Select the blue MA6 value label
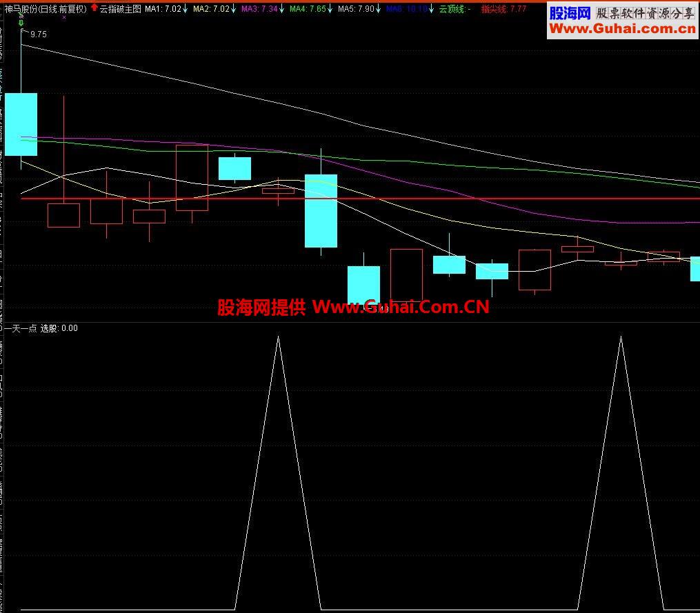700x613 pixels. coord(406,9)
